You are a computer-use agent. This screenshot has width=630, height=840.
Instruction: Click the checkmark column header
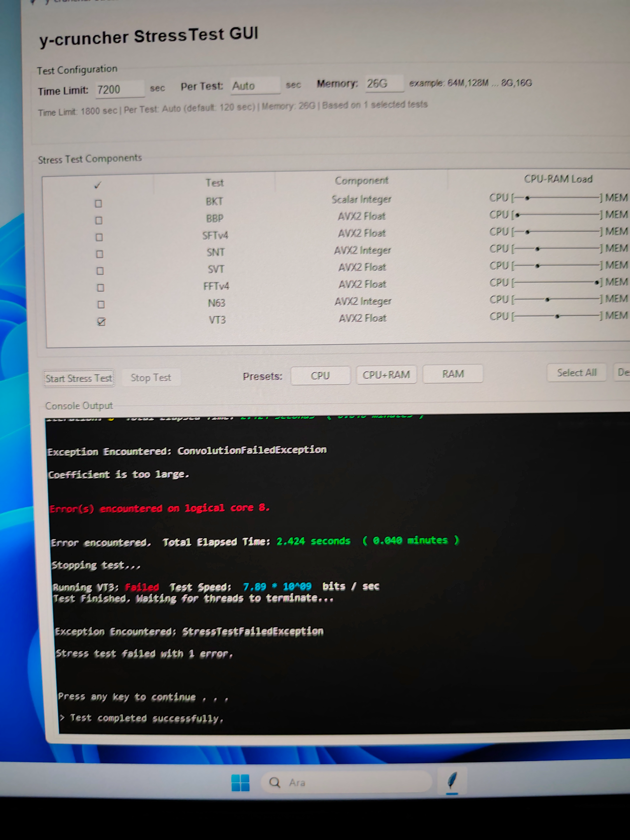98,185
